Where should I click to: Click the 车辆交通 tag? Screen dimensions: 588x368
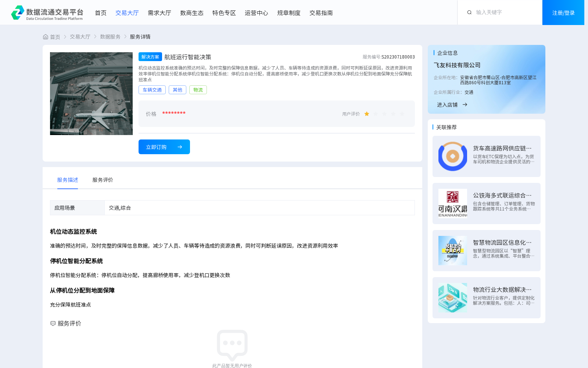pos(152,90)
